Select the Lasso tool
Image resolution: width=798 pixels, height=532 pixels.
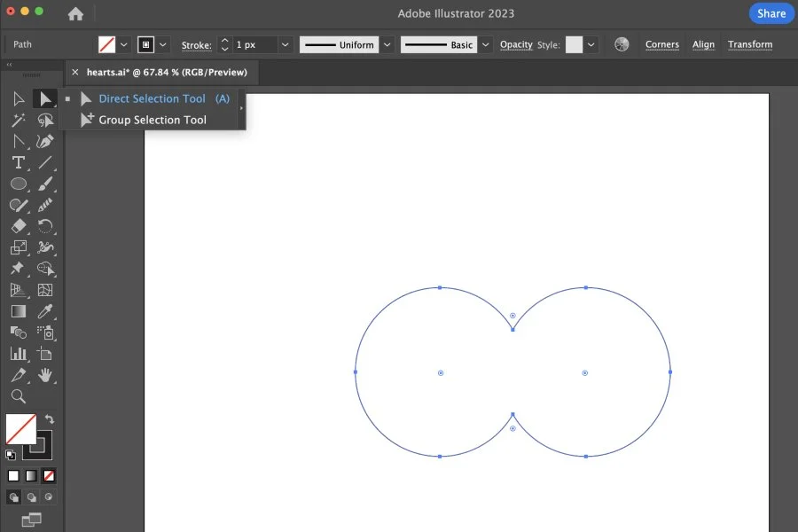[45, 121]
